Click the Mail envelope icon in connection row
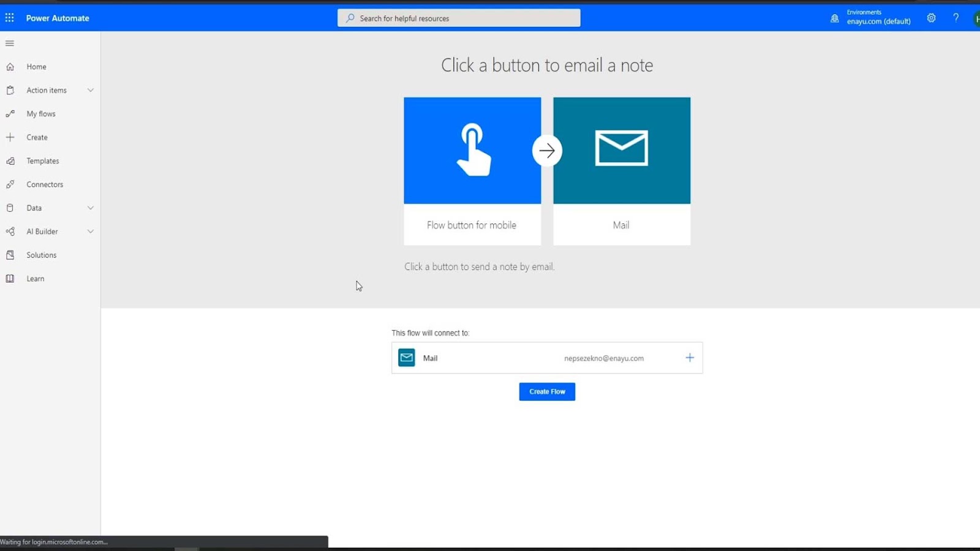The width and height of the screenshot is (980, 551). (x=406, y=358)
